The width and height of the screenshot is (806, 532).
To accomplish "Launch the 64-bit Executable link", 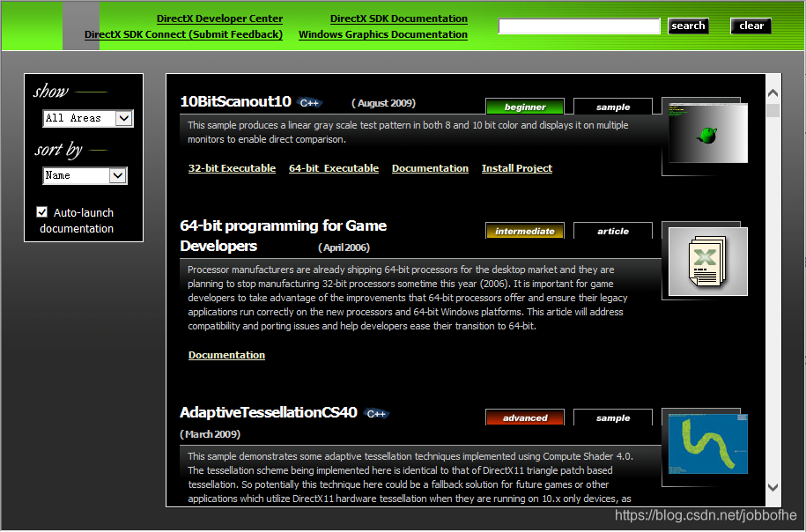I will coord(334,168).
